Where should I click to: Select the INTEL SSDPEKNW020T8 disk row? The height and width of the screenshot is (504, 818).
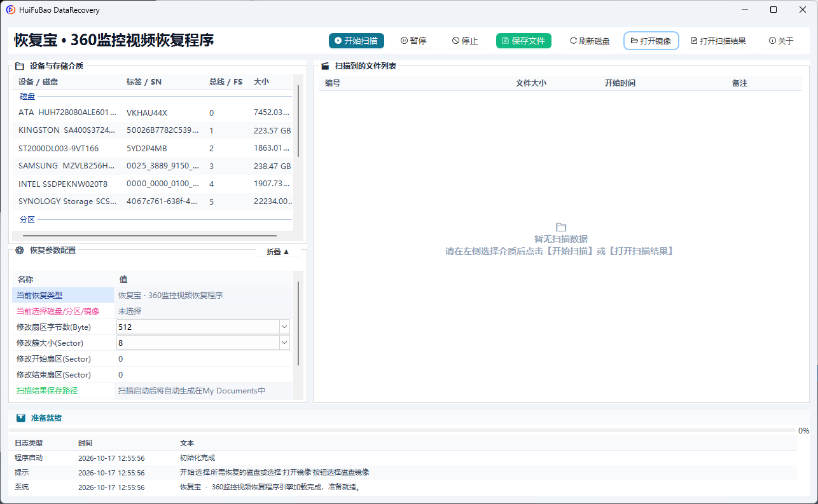[153, 184]
